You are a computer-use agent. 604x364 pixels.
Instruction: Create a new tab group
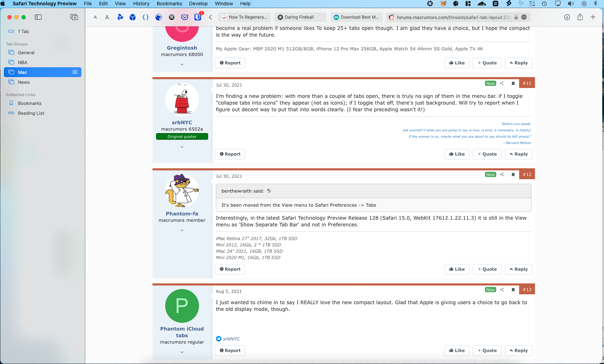(74, 17)
